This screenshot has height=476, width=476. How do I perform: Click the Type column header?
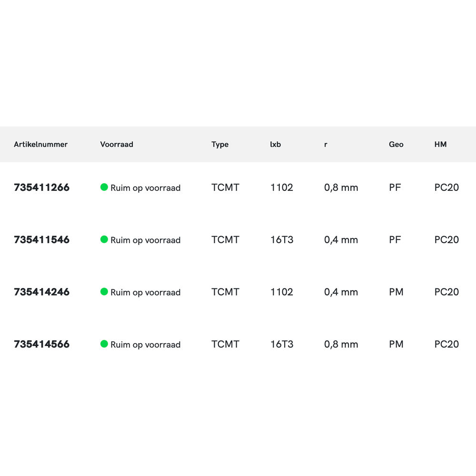pyautogui.click(x=220, y=144)
